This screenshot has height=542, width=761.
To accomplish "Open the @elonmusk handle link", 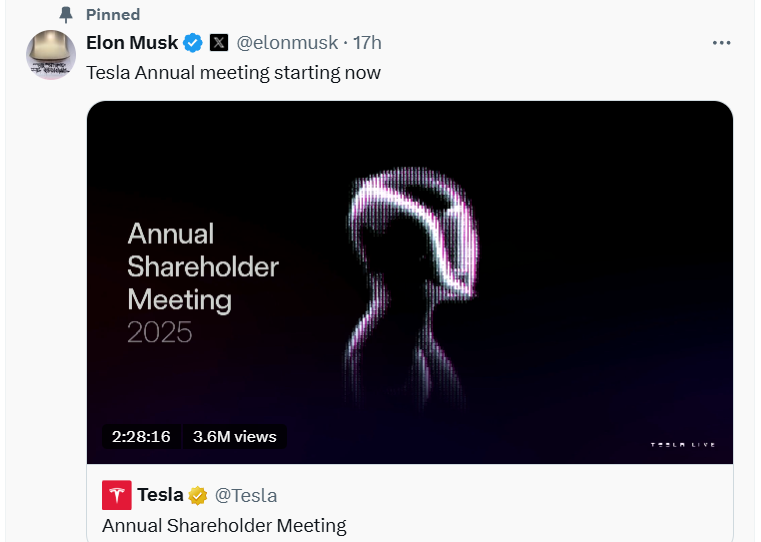I will 287,43.
